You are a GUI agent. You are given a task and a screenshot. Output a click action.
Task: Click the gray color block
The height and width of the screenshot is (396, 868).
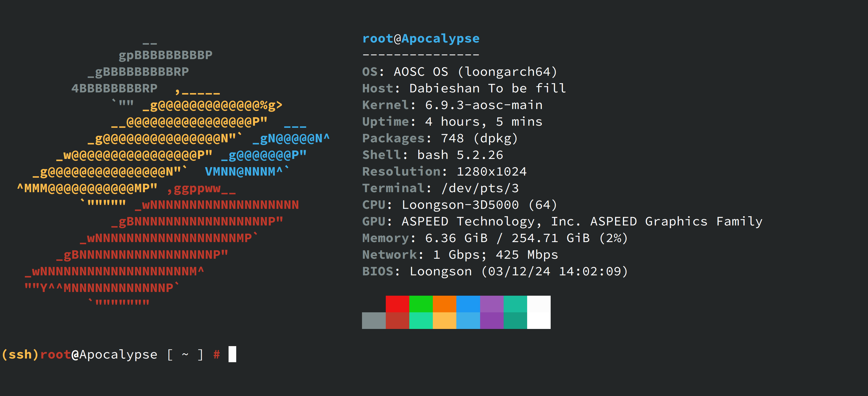[374, 320]
